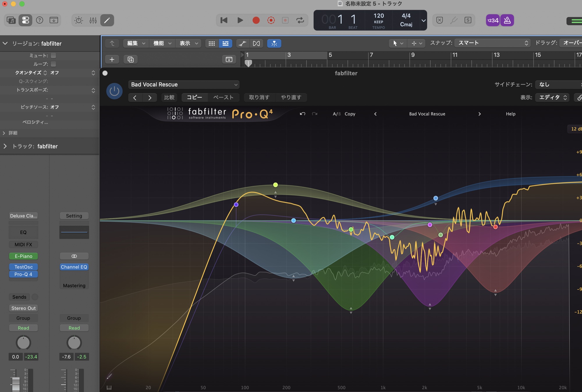Open the クオンタイズ value stepper

click(x=93, y=73)
